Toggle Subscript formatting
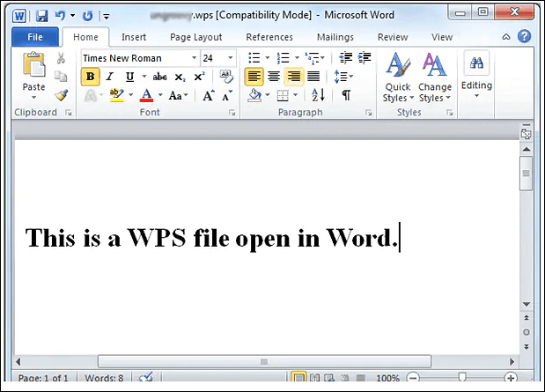This screenshot has width=545, height=392. click(180, 78)
